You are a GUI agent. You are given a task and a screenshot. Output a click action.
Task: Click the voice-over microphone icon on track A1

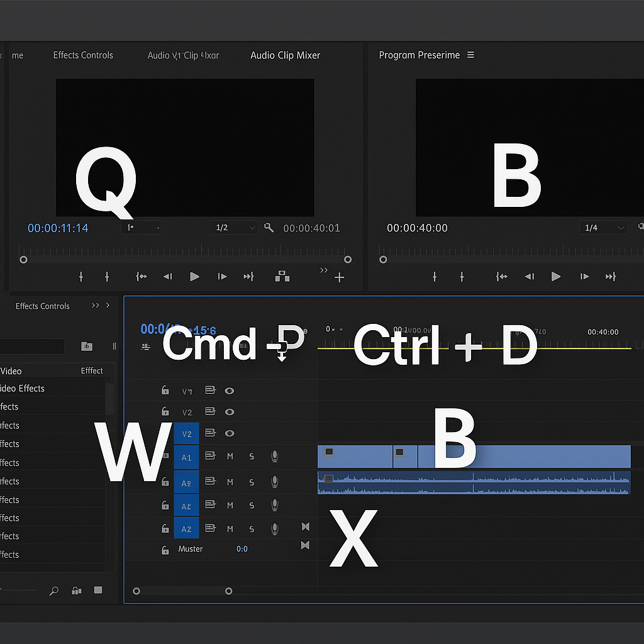pyautogui.click(x=274, y=457)
